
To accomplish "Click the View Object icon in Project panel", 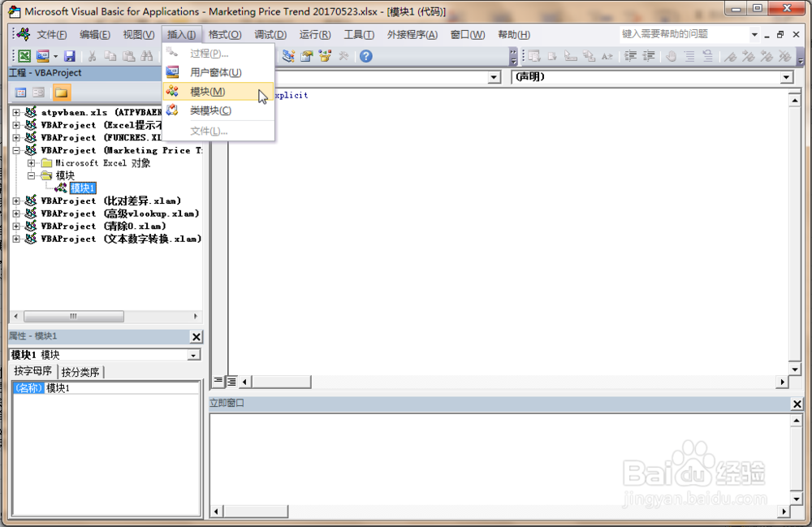I will click(39, 93).
